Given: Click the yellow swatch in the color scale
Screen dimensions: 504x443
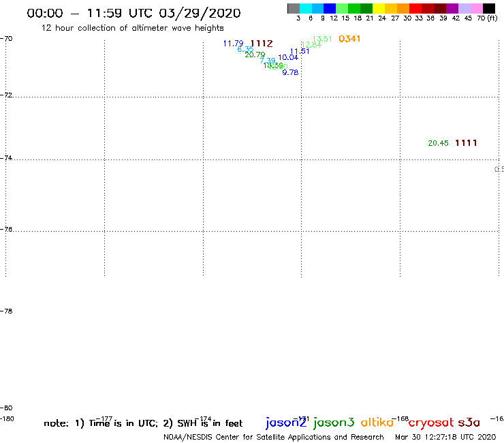Looking at the screenshot, I should tap(379, 8).
